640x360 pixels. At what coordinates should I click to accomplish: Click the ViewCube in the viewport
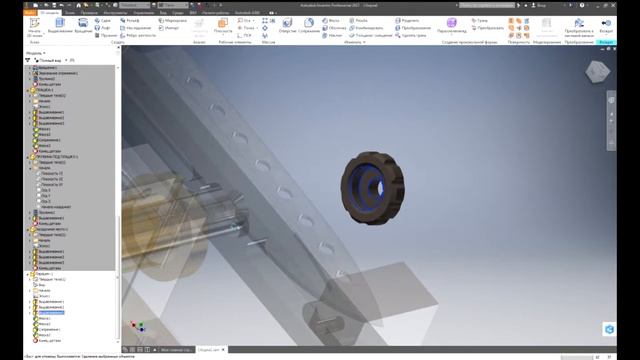point(597,72)
